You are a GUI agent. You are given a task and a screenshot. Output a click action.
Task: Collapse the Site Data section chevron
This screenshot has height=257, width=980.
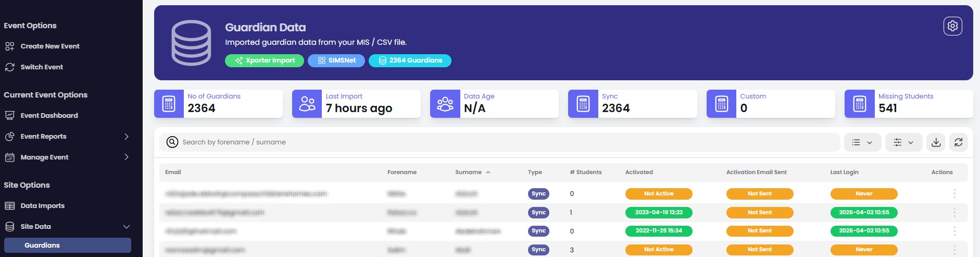127,227
